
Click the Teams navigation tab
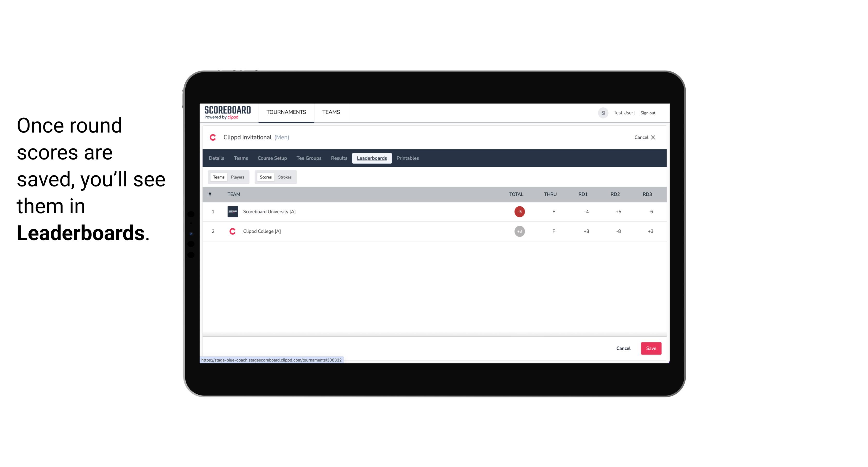click(x=241, y=158)
